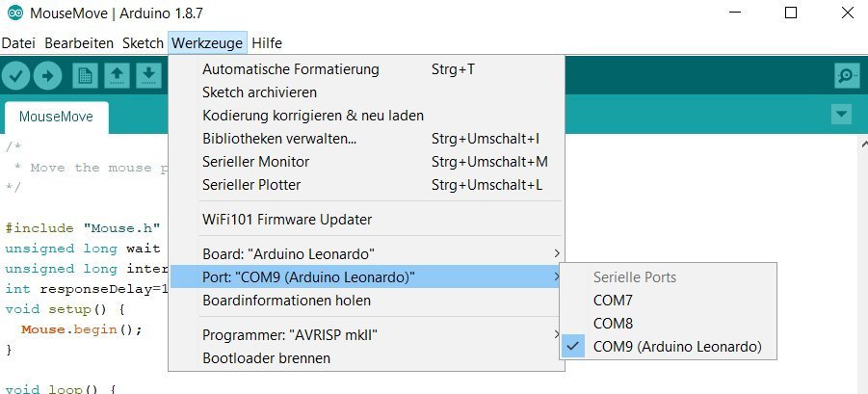The height and width of the screenshot is (394, 868).
Task: Click the Save sketch down-arrow icon
Action: 148,76
